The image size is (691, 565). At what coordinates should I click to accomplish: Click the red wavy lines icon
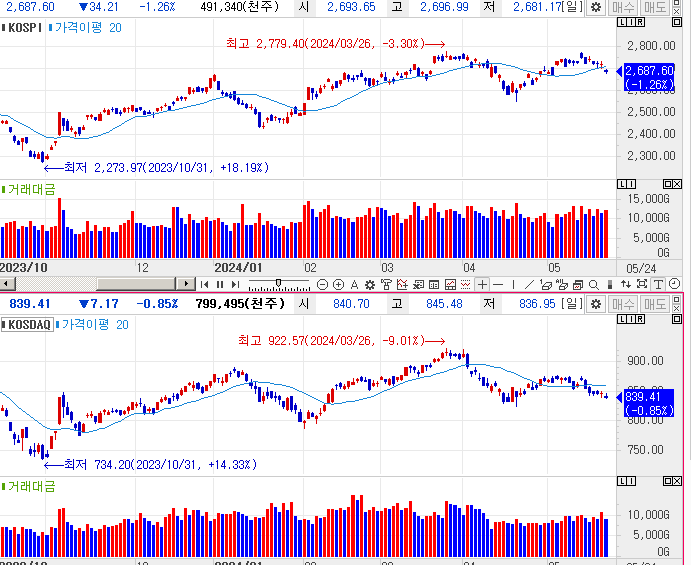[x=466, y=285]
